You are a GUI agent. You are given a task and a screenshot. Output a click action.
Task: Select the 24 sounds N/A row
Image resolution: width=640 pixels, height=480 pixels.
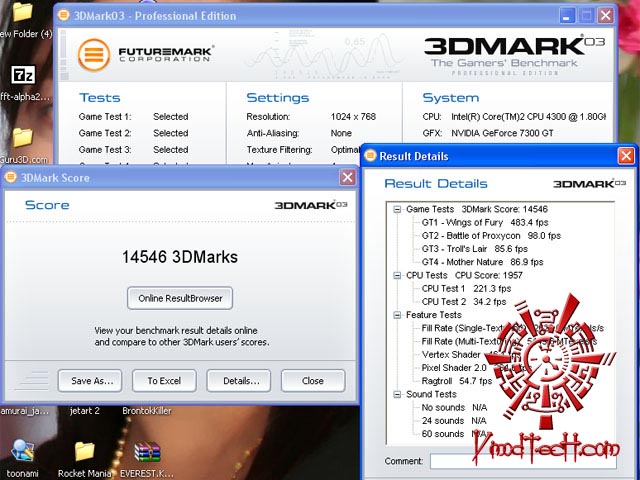pyautogui.click(x=454, y=421)
